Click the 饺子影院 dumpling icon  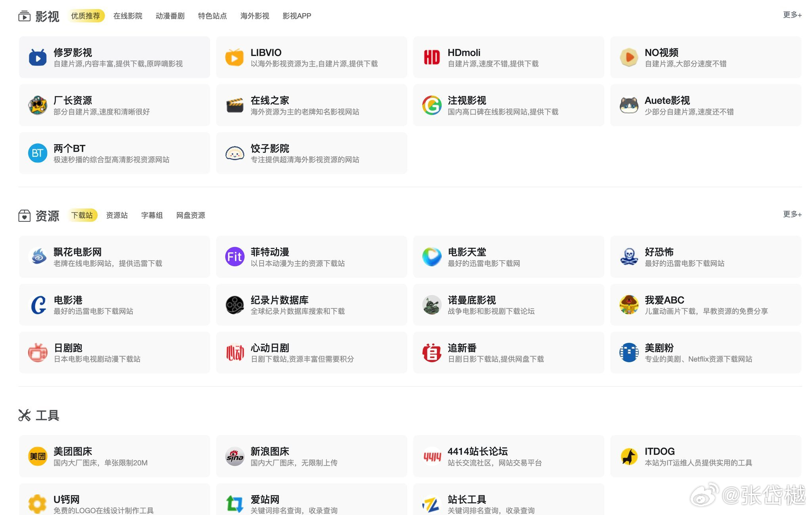pyautogui.click(x=235, y=153)
